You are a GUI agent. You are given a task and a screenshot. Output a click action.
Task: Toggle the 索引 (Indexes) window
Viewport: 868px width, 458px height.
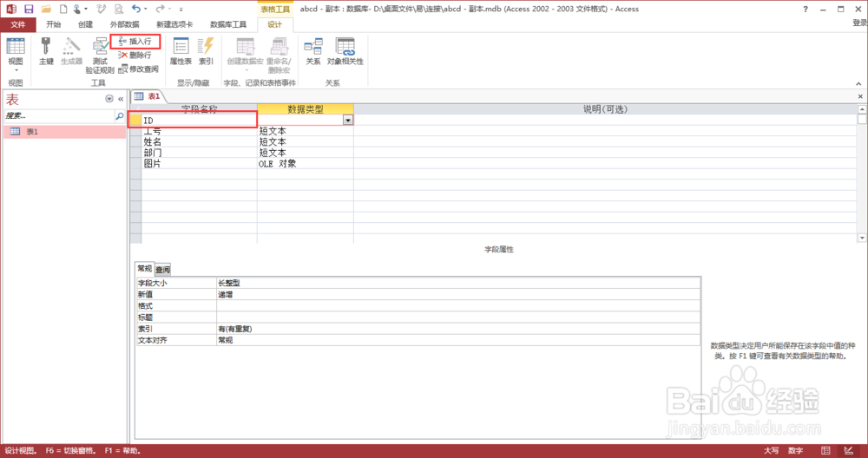click(206, 51)
